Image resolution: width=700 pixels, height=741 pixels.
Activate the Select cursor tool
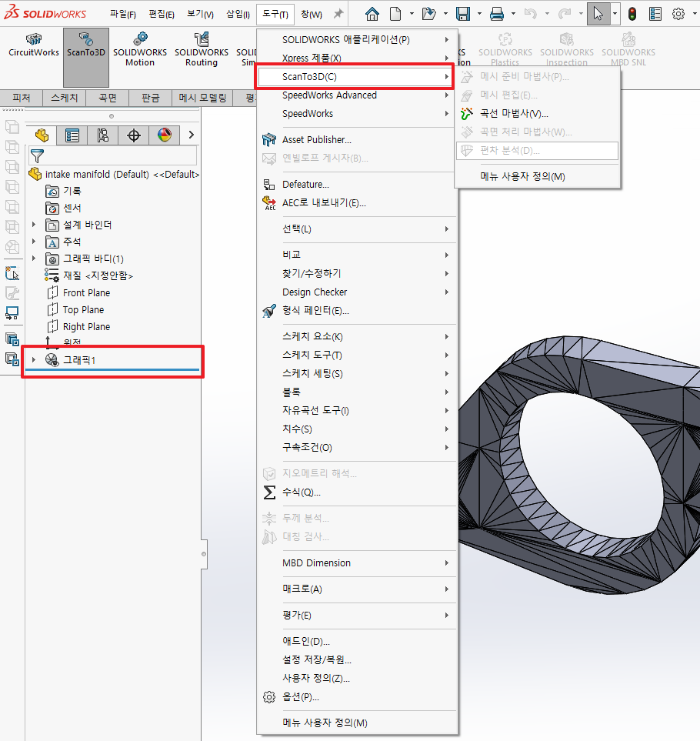(598, 14)
